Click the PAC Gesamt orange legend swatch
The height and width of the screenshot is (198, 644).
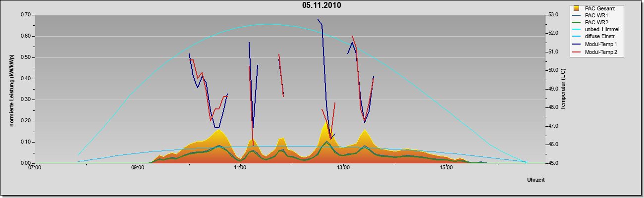pyautogui.click(x=576, y=8)
